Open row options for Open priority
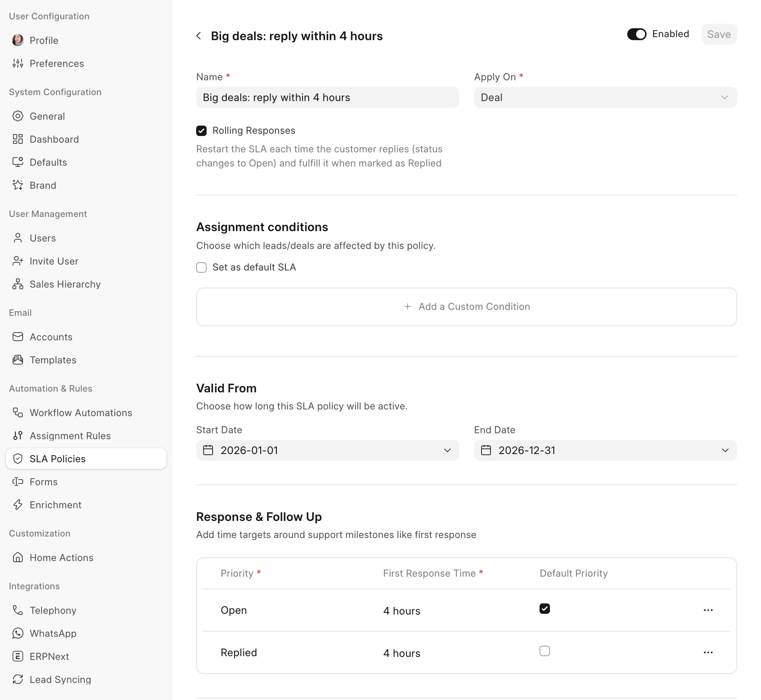The height and width of the screenshot is (700, 761). point(708,610)
